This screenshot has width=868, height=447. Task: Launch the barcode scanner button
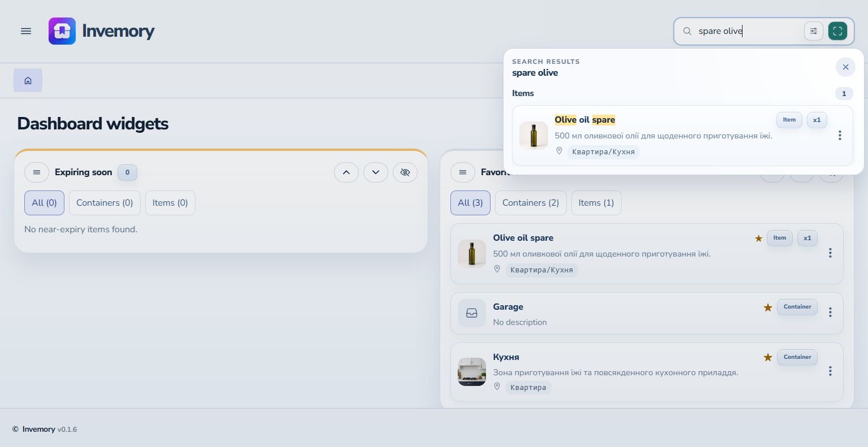click(x=837, y=31)
